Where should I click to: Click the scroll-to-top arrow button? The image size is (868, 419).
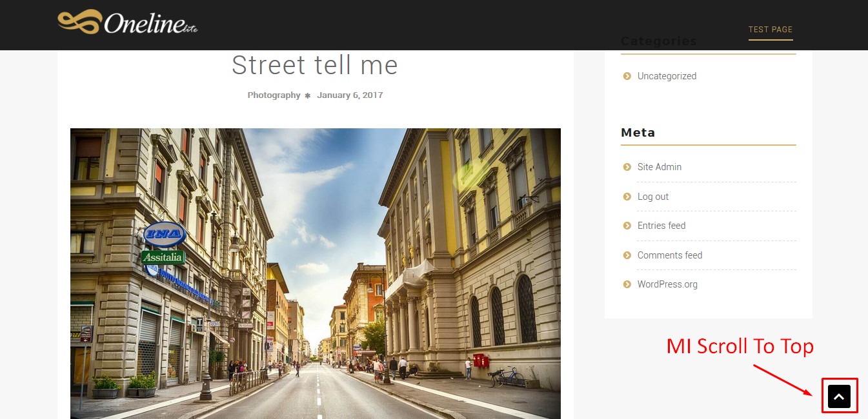839,396
